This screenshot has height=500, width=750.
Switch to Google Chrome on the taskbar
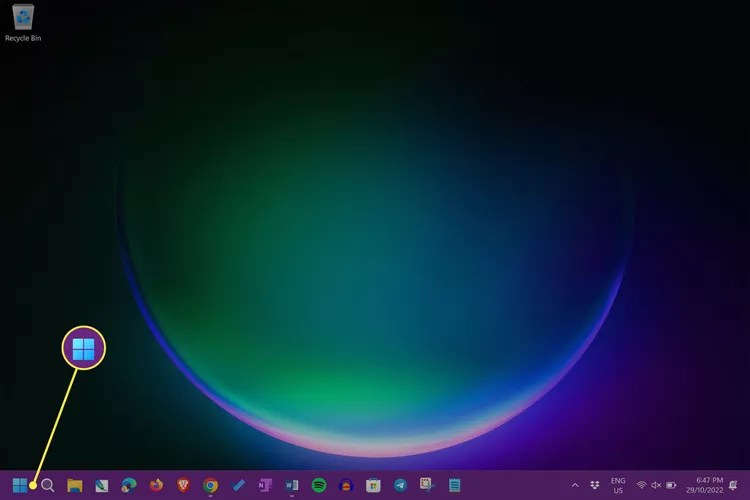(210, 485)
